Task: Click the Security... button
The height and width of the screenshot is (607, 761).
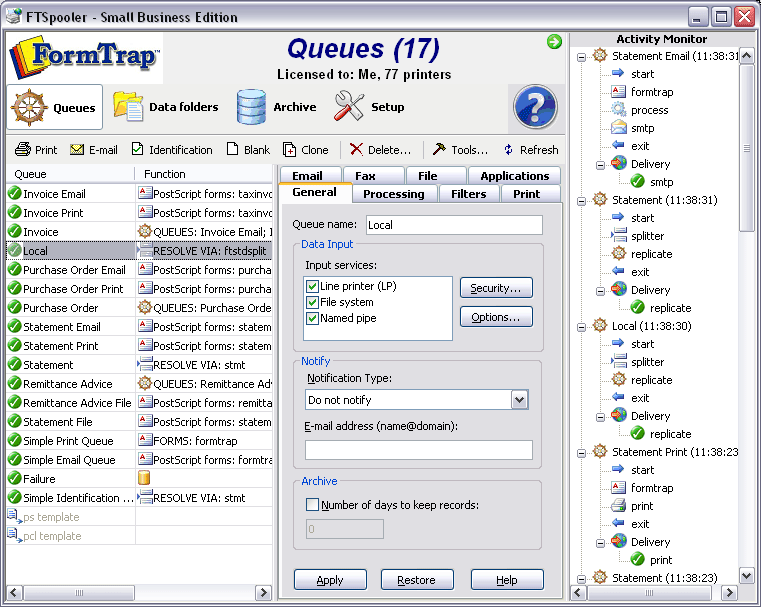Action: click(x=496, y=288)
